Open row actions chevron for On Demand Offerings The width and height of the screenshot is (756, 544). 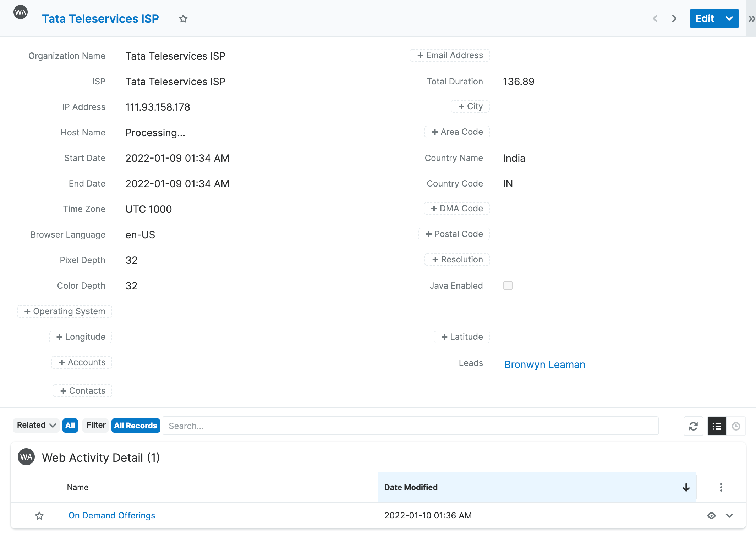(729, 516)
